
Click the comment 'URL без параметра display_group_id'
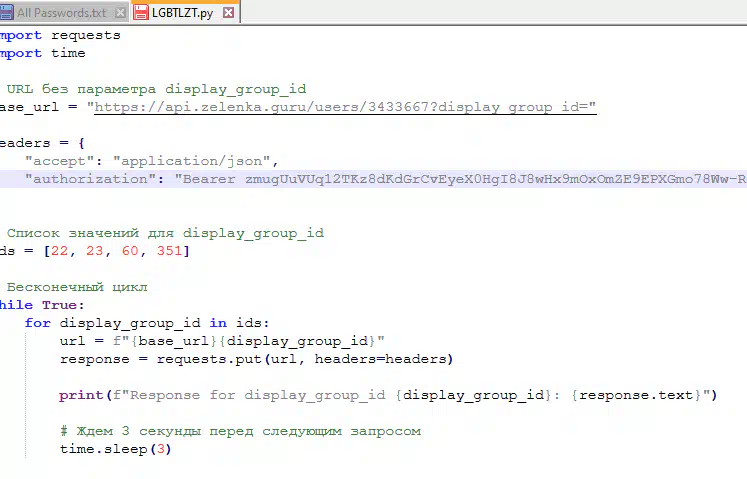coord(156,89)
